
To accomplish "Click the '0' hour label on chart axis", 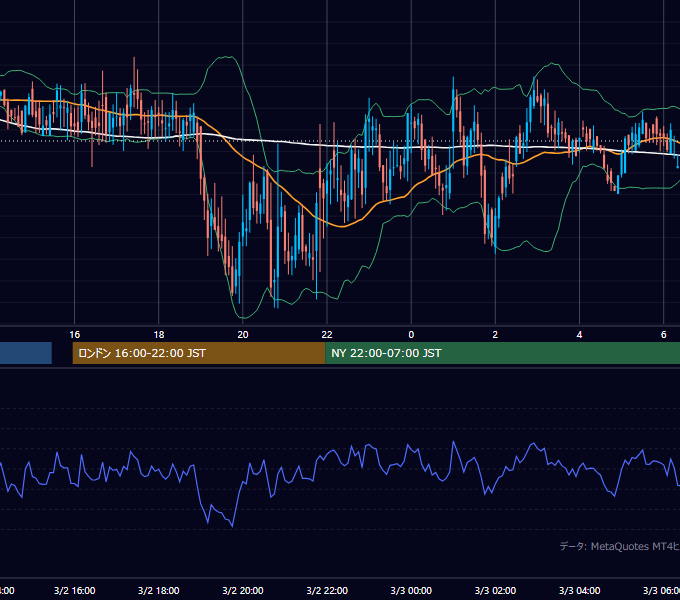I will click(411, 335).
